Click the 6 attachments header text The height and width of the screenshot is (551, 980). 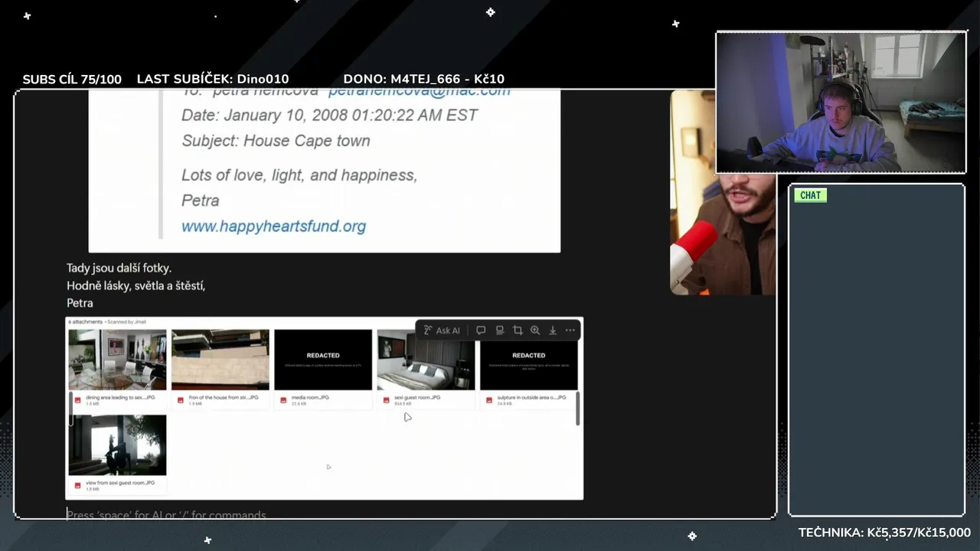coord(85,322)
